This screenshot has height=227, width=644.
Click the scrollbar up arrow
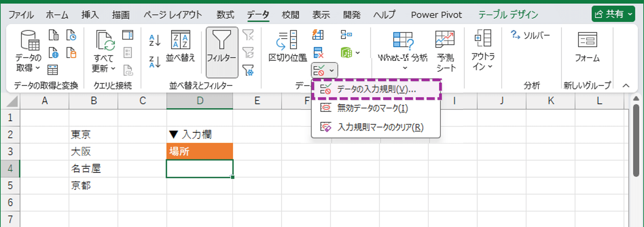click(x=636, y=99)
